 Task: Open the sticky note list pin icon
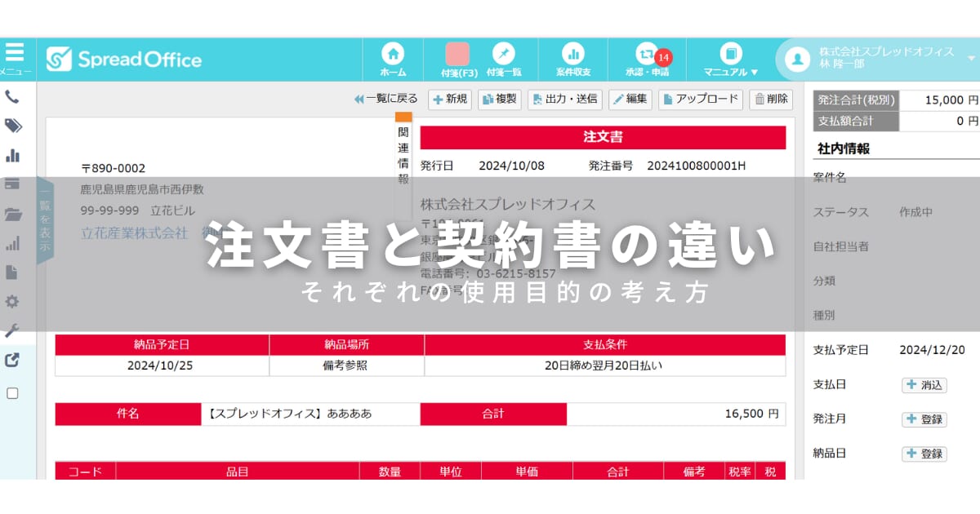pos(504,54)
